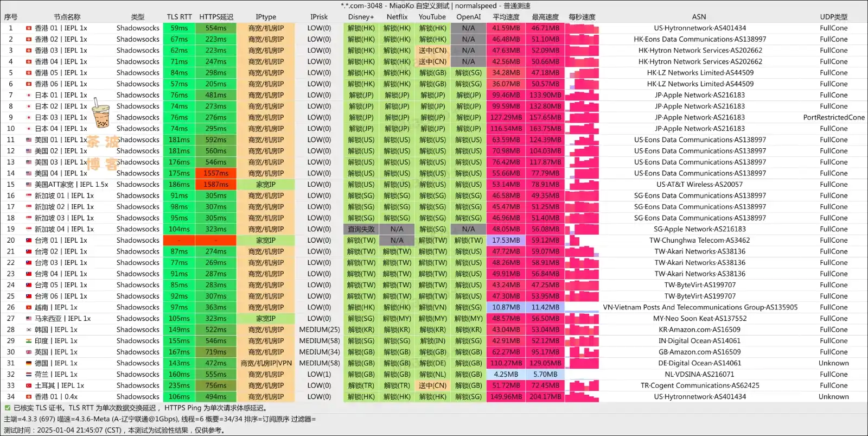Screen dimensions: 868x436
Task: Click the 719ms HTTPS latency cell
Action: pyautogui.click(x=216, y=352)
